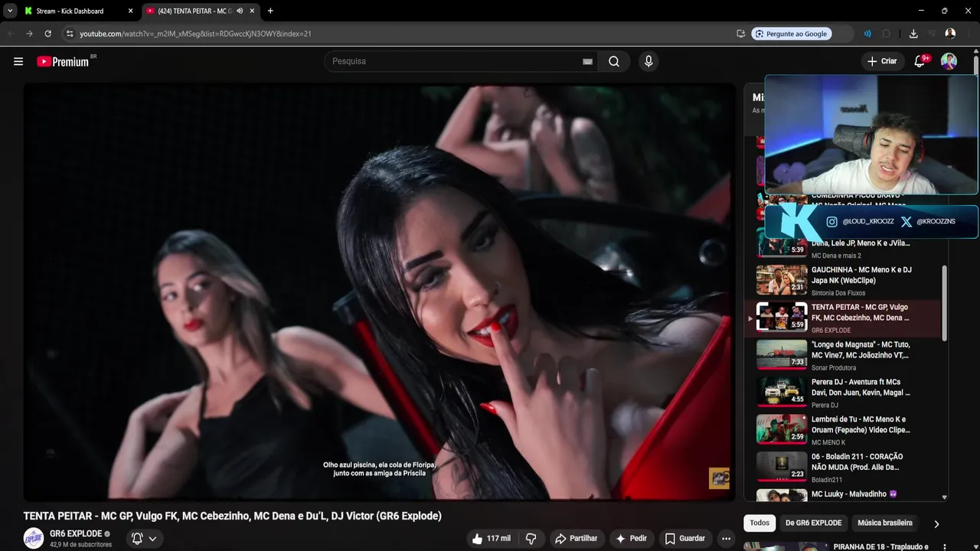This screenshot has height=551, width=980.
Task: Select the TENTA PEITAR YouTube browser tab
Action: 193,11
